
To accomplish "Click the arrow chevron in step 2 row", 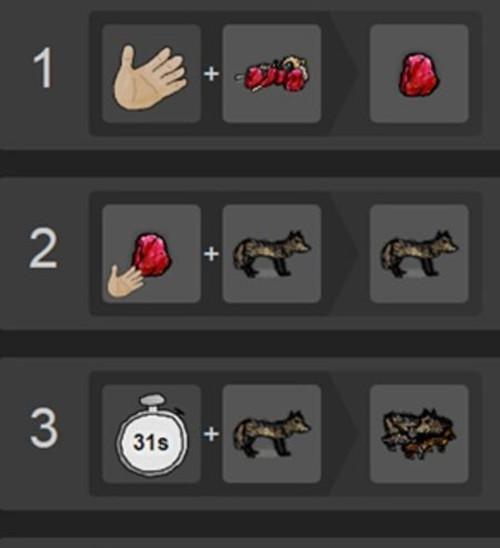I will point(344,253).
